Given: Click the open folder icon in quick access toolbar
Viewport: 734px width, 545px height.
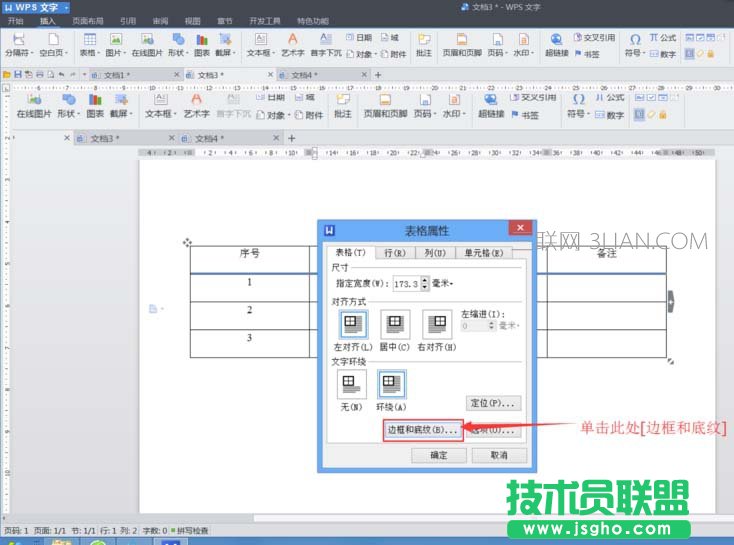Looking at the screenshot, I should 7,74.
